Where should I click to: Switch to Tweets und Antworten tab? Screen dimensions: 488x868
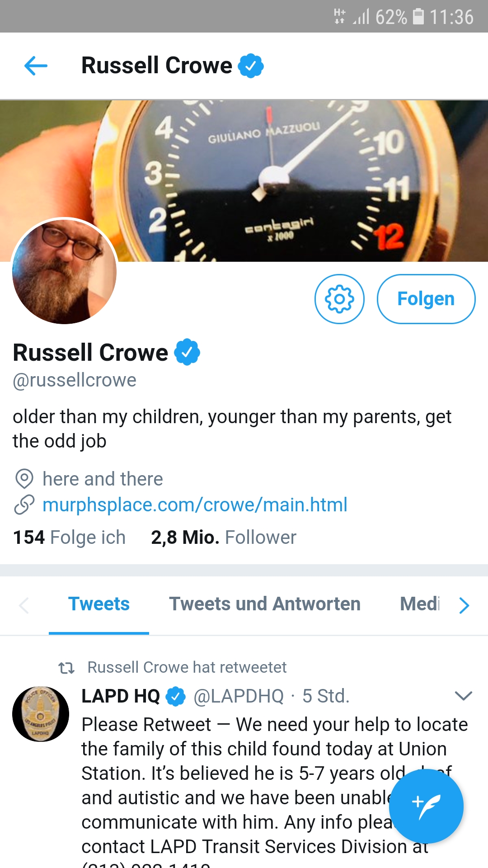click(x=265, y=604)
